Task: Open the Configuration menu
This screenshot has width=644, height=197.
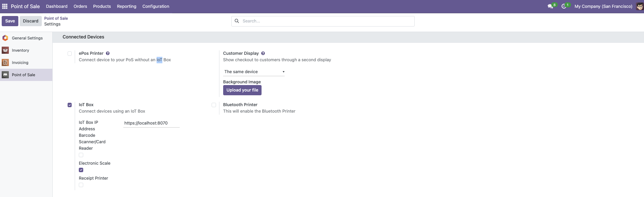Action: click(156, 6)
